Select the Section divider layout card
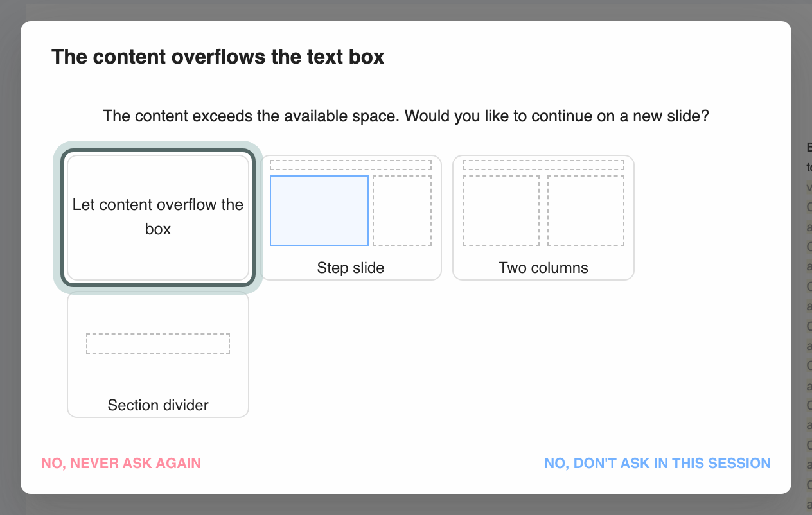Screen dimensions: 812x515 tap(158, 354)
